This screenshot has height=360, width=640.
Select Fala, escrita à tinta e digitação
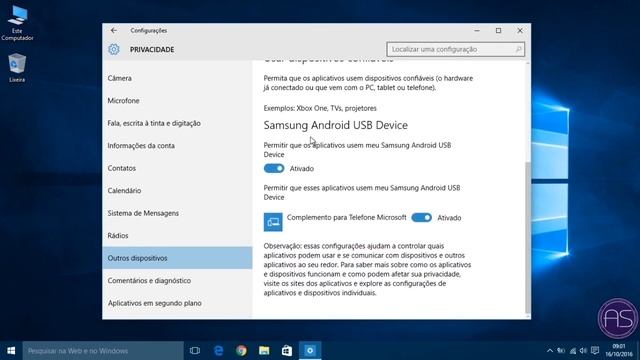177,123
